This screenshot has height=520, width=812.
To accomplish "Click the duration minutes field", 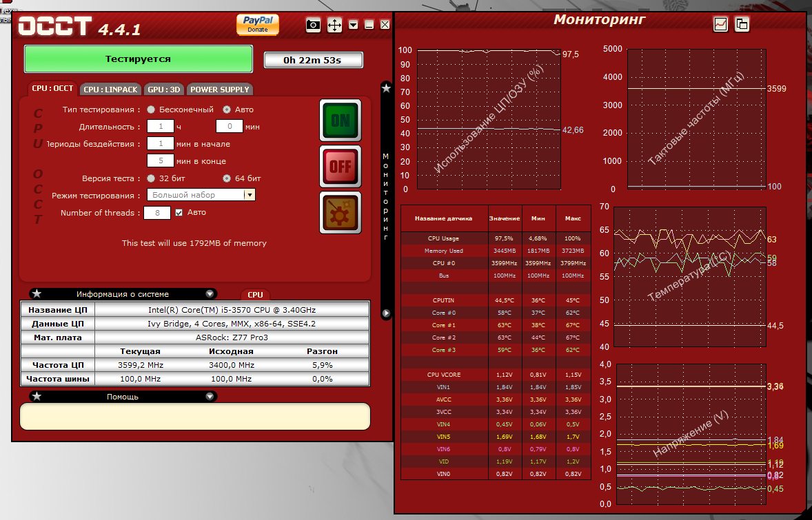I will point(230,126).
